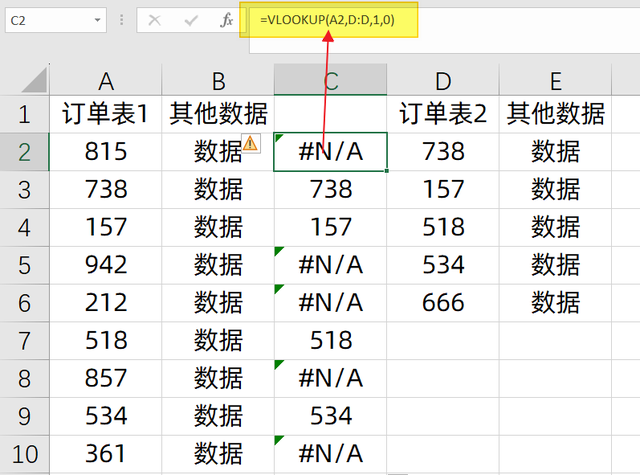The height and width of the screenshot is (475, 640).
Task: Click cell D1 containing 订单表2
Action: (443, 114)
